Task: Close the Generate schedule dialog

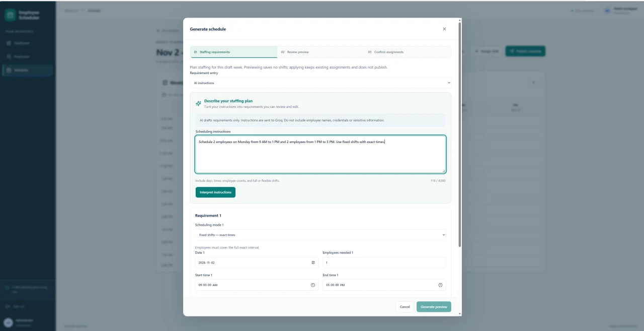Action: pyautogui.click(x=444, y=29)
